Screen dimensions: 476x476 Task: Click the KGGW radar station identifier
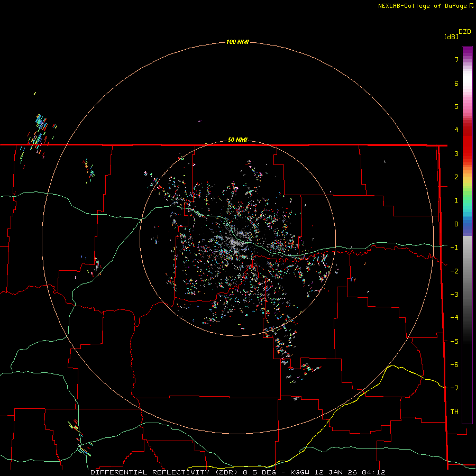tap(300, 472)
